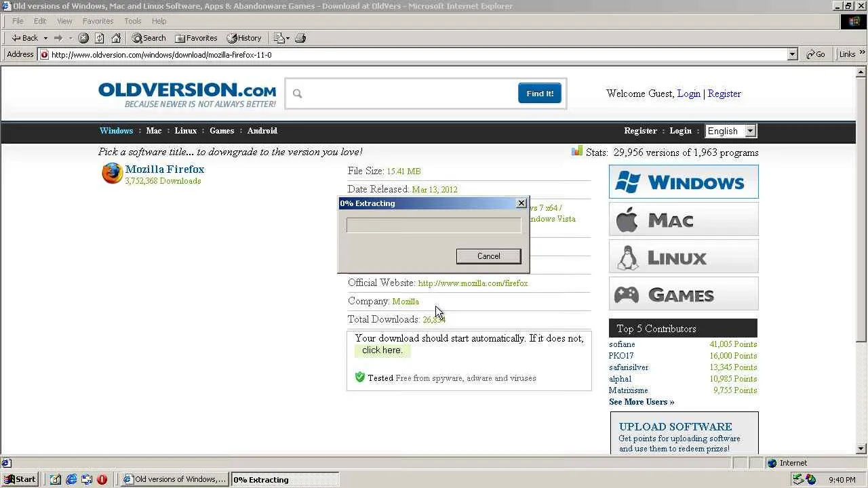The image size is (868, 488).
Task: Click Login in the dark nav bar
Action: point(681,131)
